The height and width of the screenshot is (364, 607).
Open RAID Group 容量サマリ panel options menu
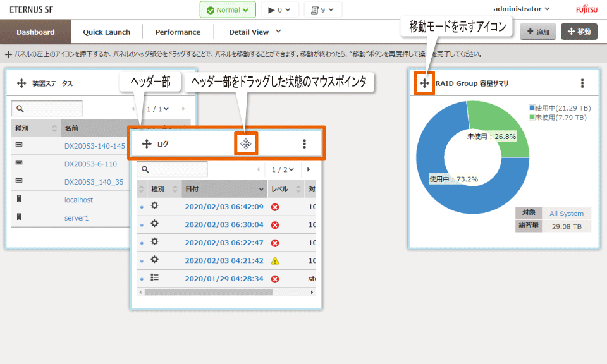tap(582, 83)
